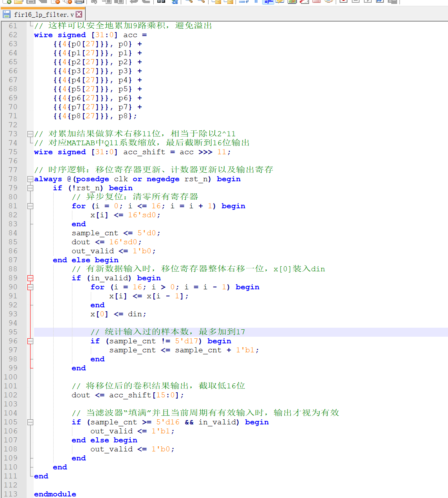The height and width of the screenshot is (498, 448).
Task: Click the comment on line 104 about filter filled
Action: pyautogui.click(x=205, y=413)
